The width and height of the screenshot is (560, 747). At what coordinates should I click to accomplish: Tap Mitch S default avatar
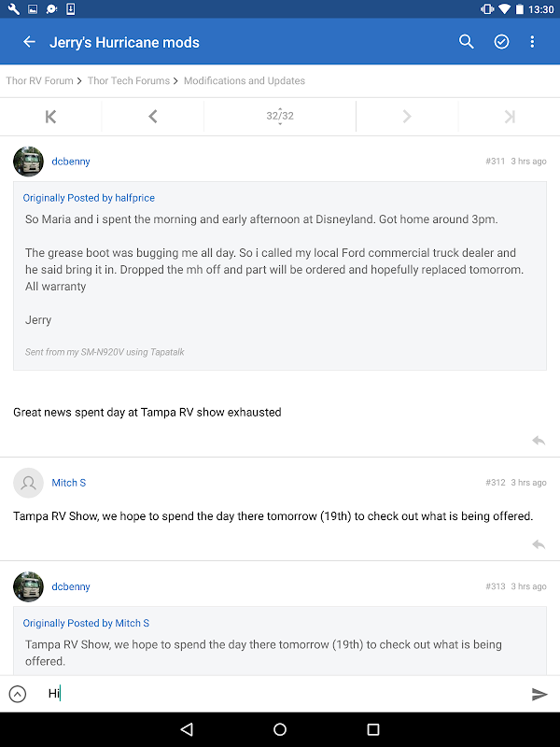29,483
